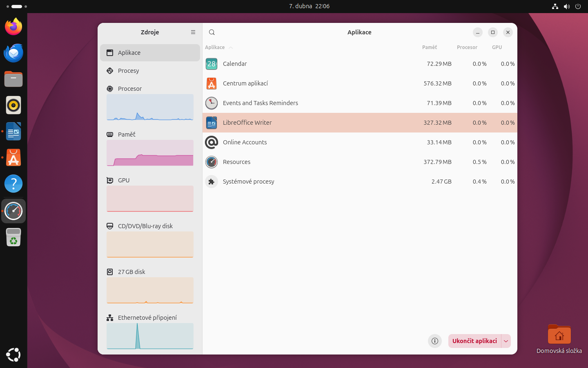Open the Procesor usage graph
Screen dimensions: 588x368
pos(150,107)
